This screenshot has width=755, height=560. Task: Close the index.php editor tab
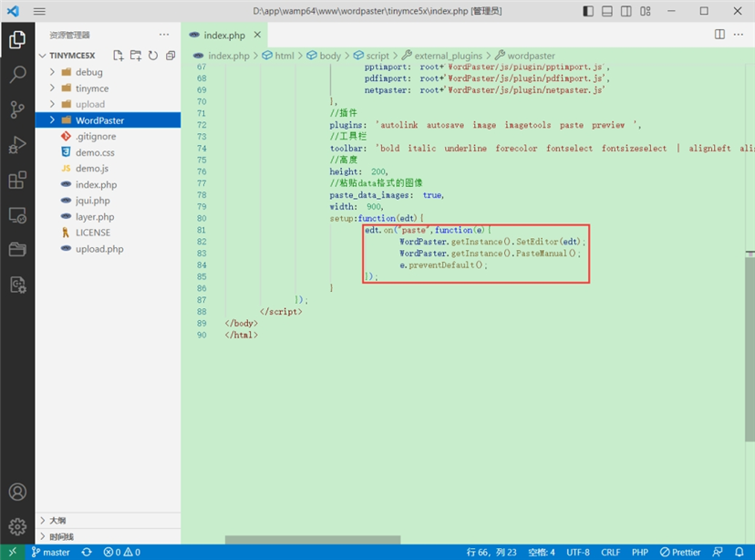[257, 35]
